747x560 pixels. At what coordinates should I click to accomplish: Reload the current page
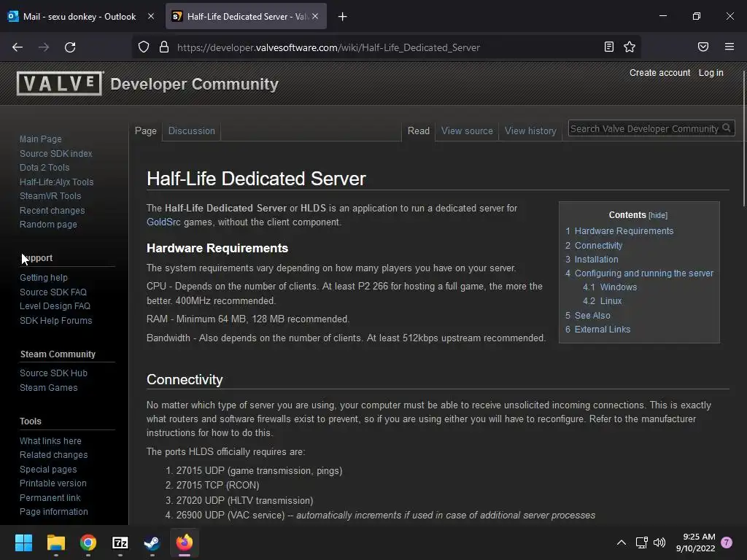click(70, 47)
